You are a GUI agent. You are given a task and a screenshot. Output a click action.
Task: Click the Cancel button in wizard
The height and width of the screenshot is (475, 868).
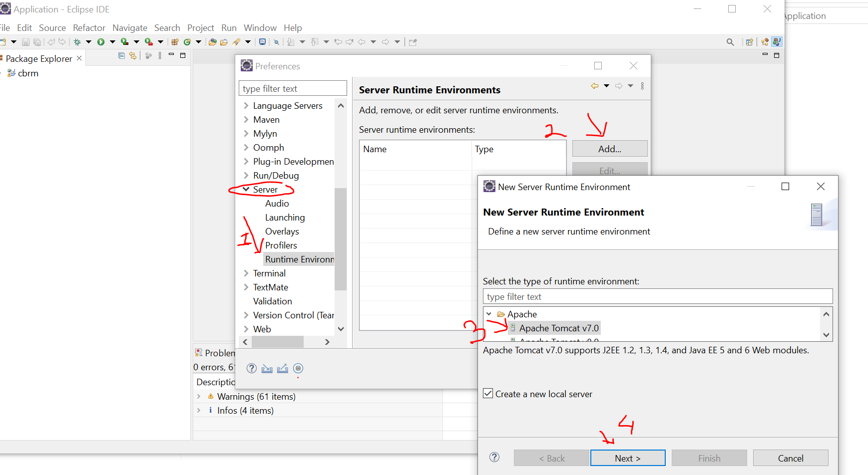click(x=791, y=458)
